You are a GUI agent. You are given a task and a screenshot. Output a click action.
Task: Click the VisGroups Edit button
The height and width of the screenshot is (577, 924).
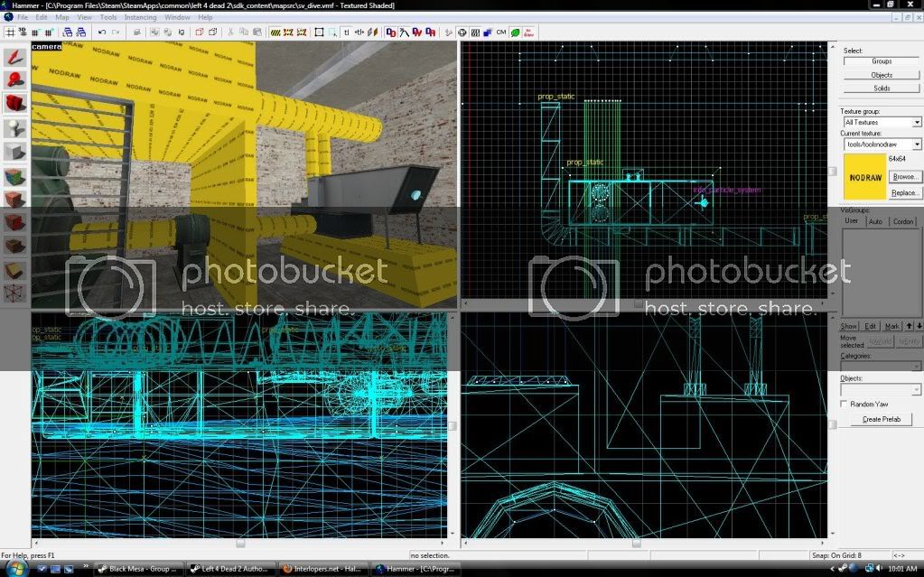click(x=870, y=326)
